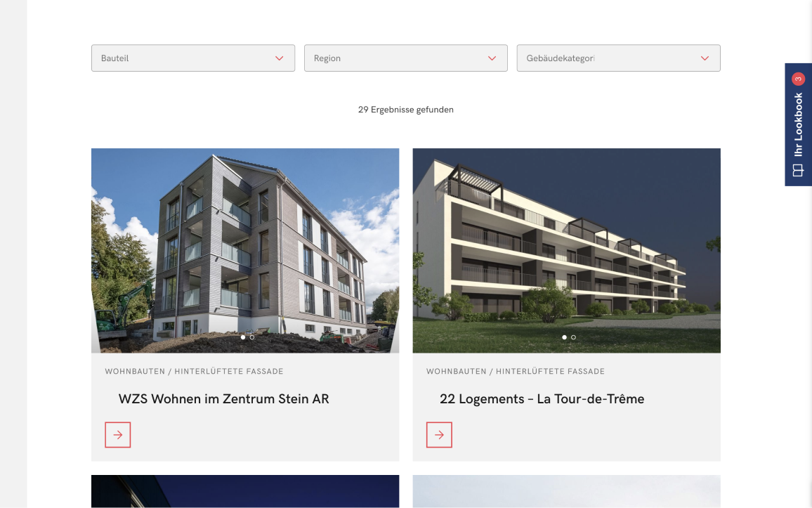Click the Bauteil chevron arrow
The height and width of the screenshot is (508, 812).
[279, 58]
